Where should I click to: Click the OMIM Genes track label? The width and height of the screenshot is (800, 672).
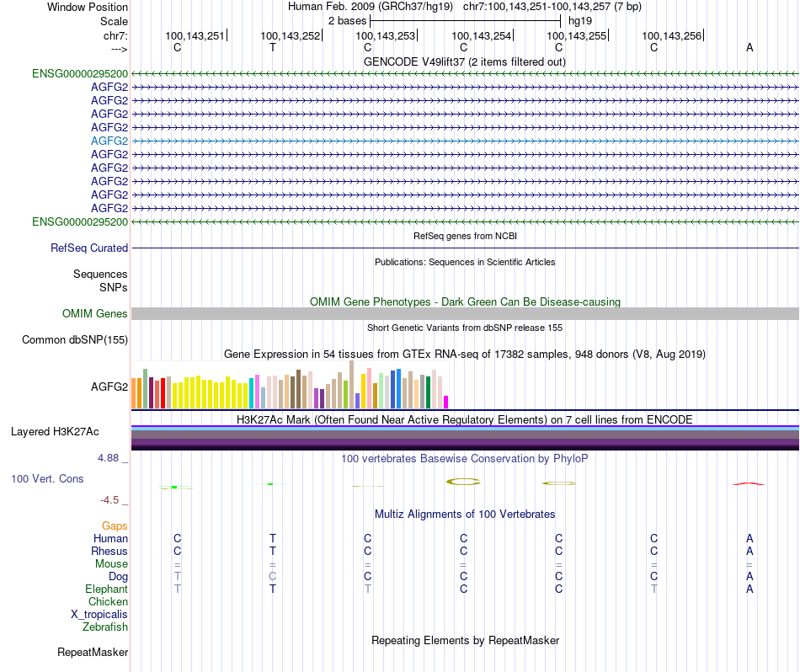[94, 314]
